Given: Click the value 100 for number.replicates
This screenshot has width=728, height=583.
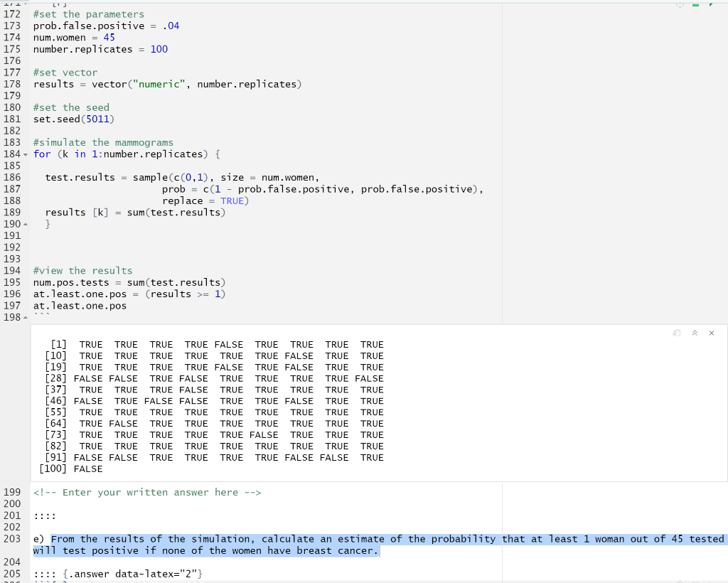Looking at the screenshot, I should (159, 49).
